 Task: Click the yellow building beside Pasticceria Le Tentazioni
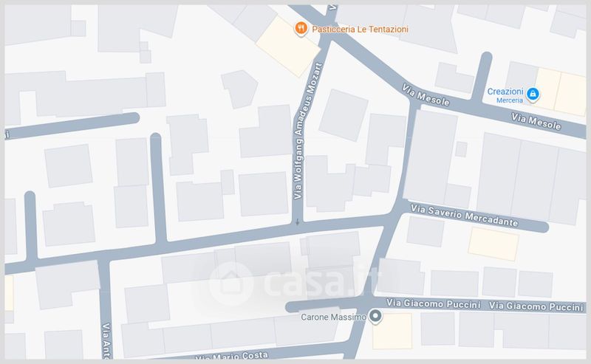click(288, 47)
